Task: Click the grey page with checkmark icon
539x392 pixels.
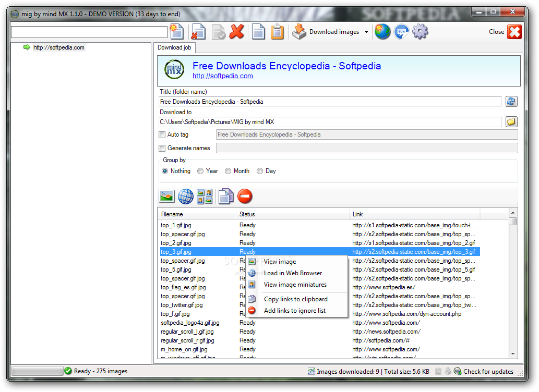Action: pyautogui.click(x=218, y=32)
